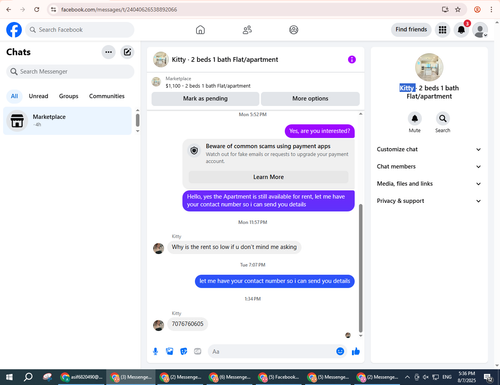Click the listing photo in right panel
The image size is (500, 385).
coord(429,67)
